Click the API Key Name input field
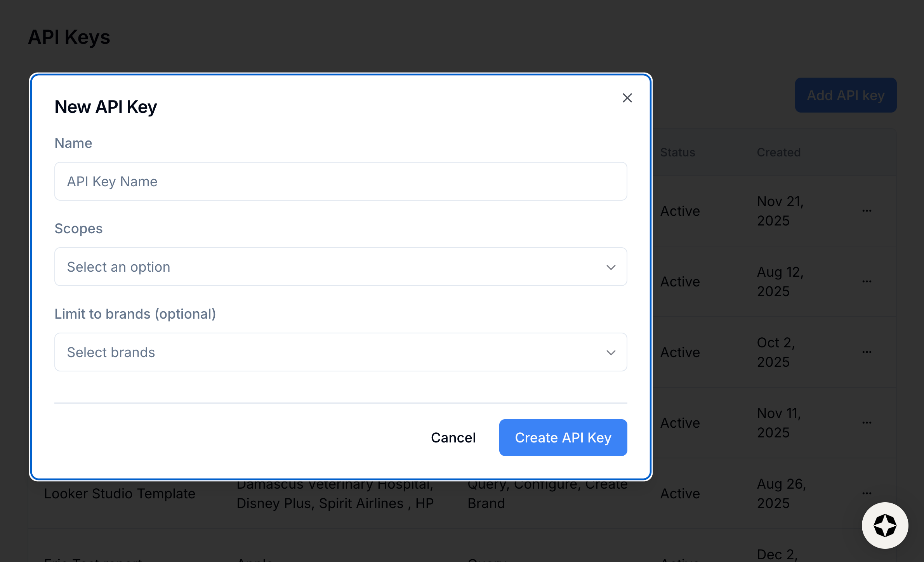This screenshot has width=924, height=562. point(340,181)
